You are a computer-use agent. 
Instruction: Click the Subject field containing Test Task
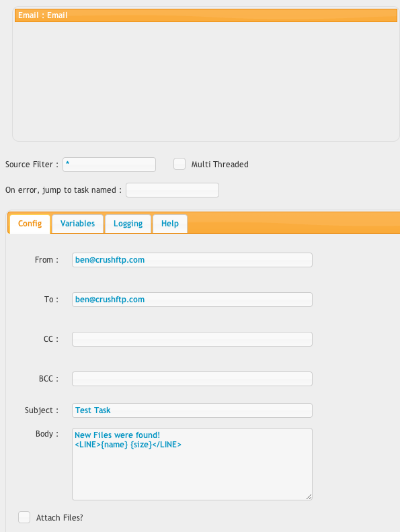click(192, 410)
